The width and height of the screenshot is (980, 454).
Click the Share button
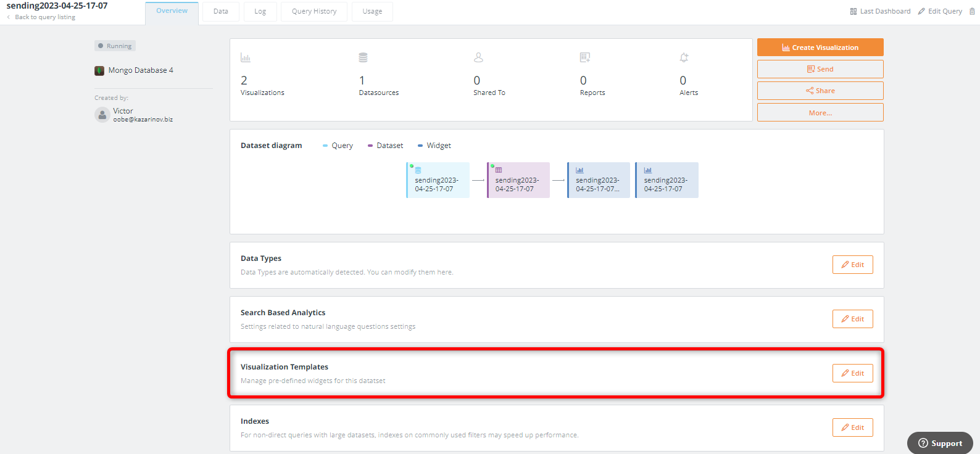click(x=820, y=91)
